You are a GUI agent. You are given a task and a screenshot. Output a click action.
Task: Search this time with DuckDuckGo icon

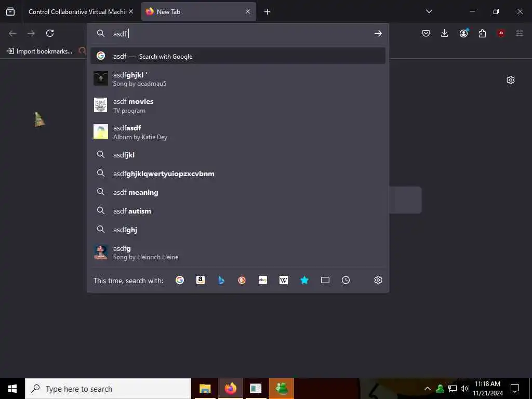point(242,280)
